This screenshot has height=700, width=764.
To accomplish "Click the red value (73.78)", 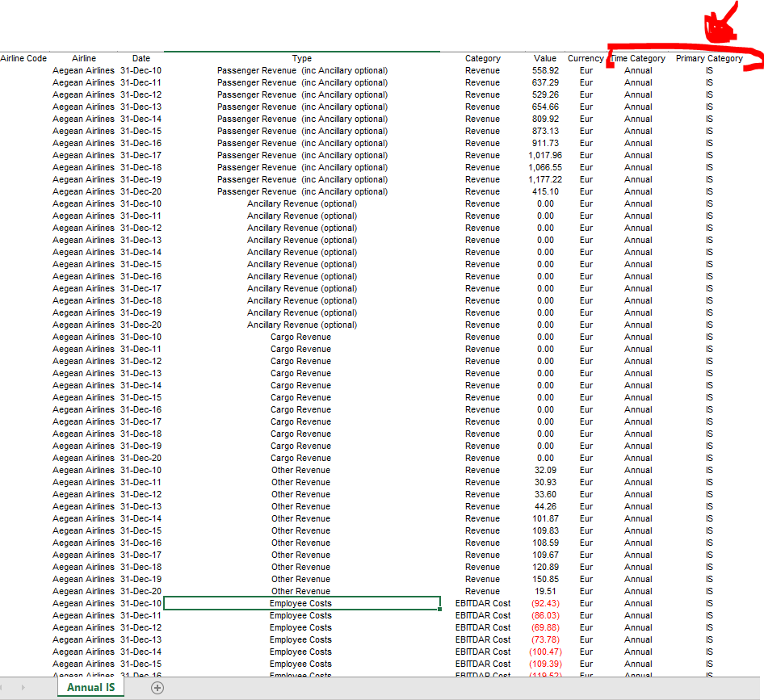I will pos(545,640).
